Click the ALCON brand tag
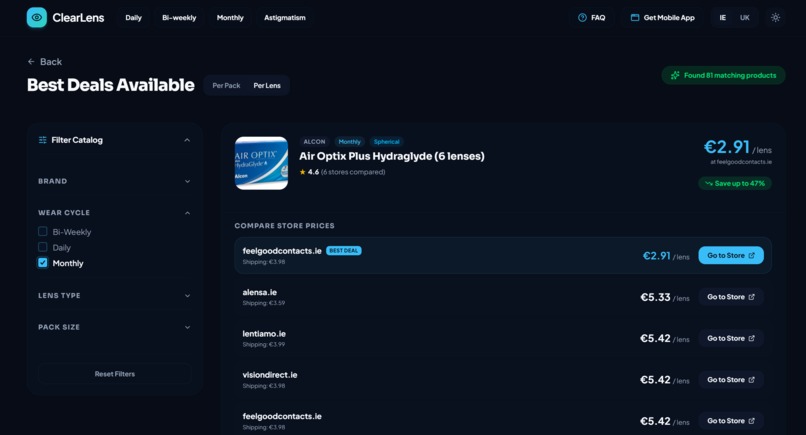This screenshot has width=806, height=435. (x=314, y=141)
